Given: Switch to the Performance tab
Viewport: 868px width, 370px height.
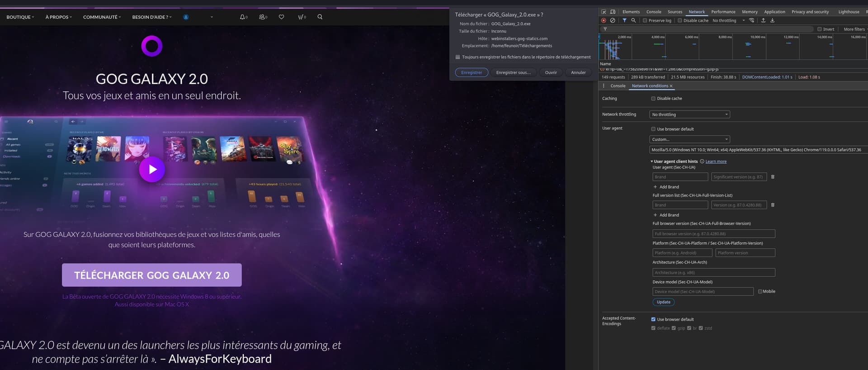Looking at the screenshot, I should pos(723,12).
